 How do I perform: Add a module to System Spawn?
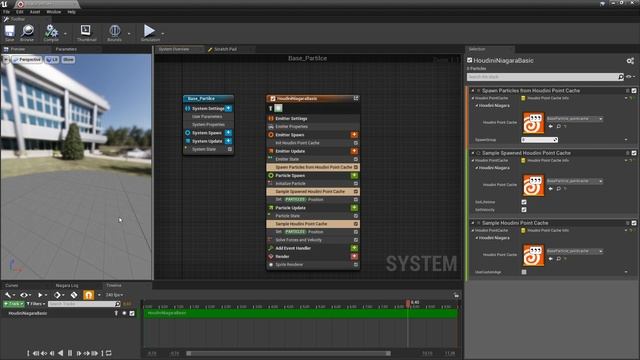[x=229, y=133]
